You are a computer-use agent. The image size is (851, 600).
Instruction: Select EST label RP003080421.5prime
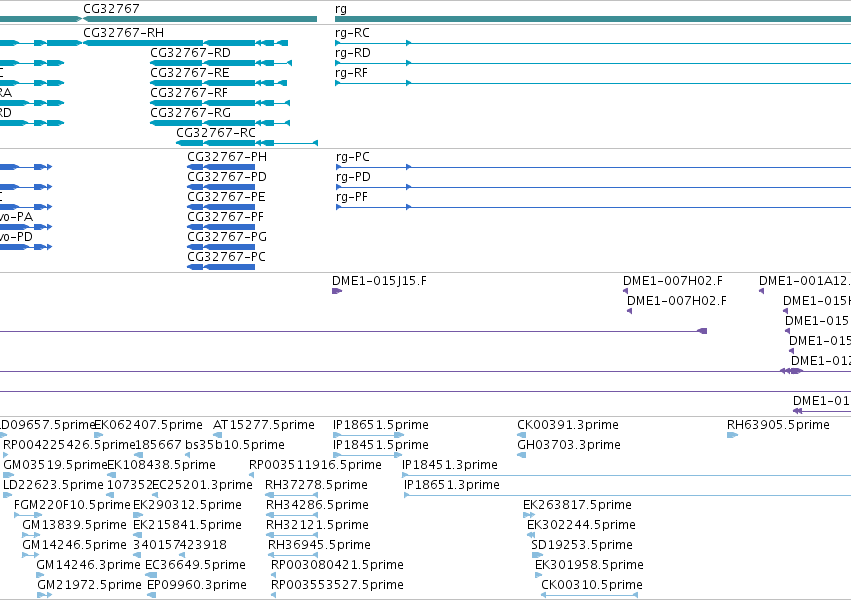pyautogui.click(x=338, y=565)
